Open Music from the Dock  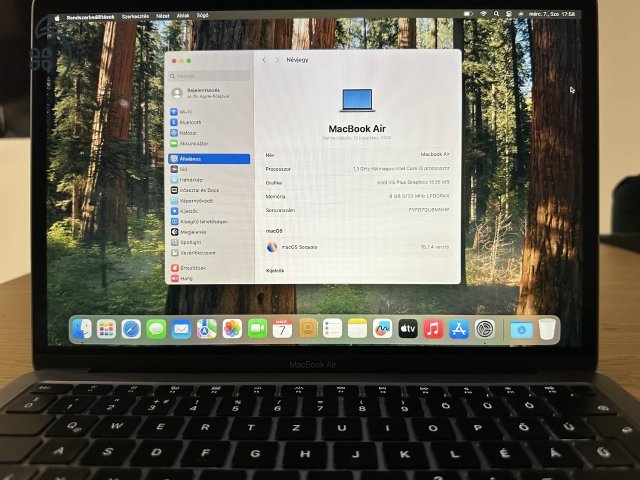(x=433, y=329)
